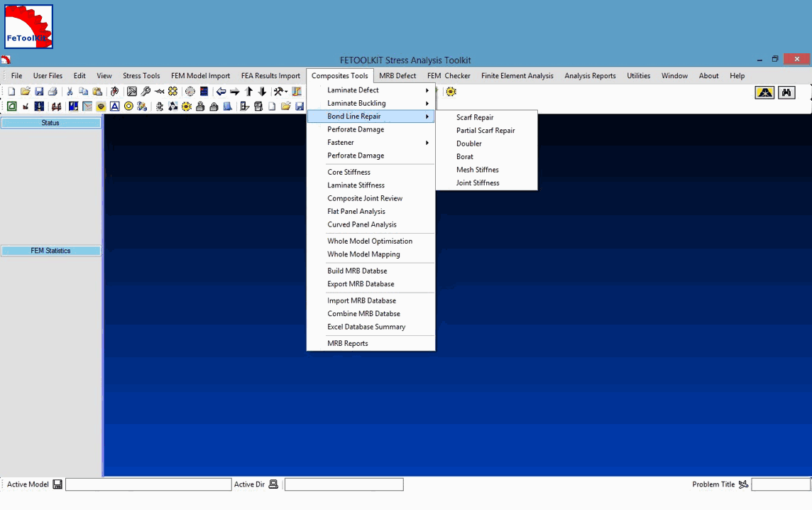Click the crossed hammer tools icon

click(279, 92)
